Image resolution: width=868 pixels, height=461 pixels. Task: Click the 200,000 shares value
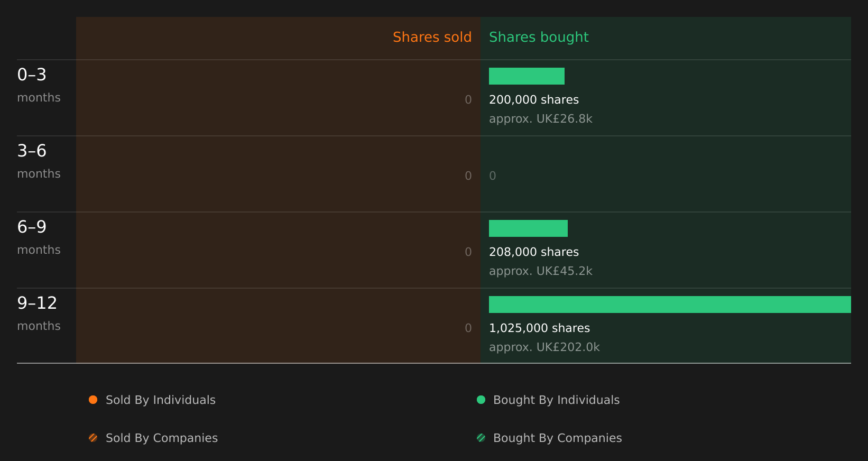(x=534, y=100)
